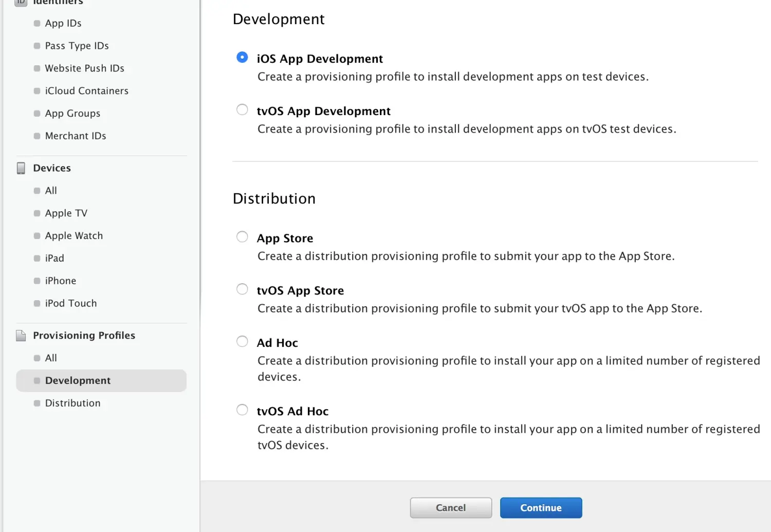771x532 pixels.
Task: Open the iCloud Containers list
Action: click(x=86, y=91)
